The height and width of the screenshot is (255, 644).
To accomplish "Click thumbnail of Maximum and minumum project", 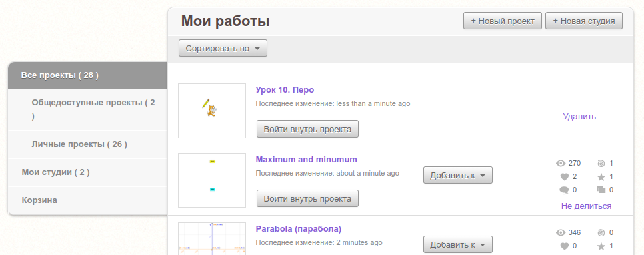I will [212, 180].
